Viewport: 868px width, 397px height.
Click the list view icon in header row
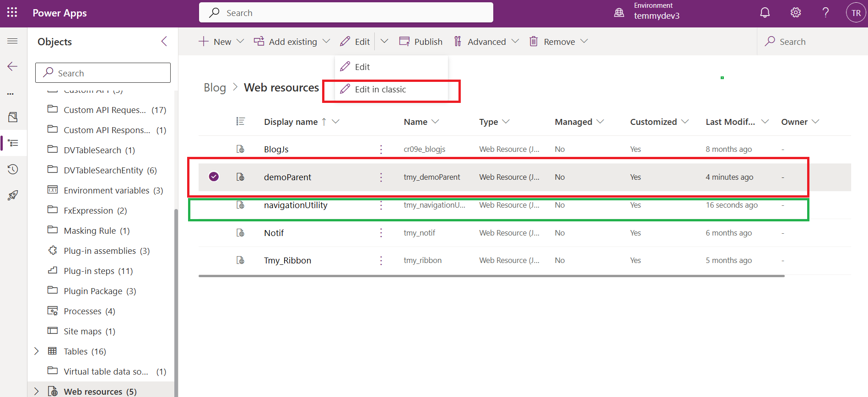click(x=240, y=121)
